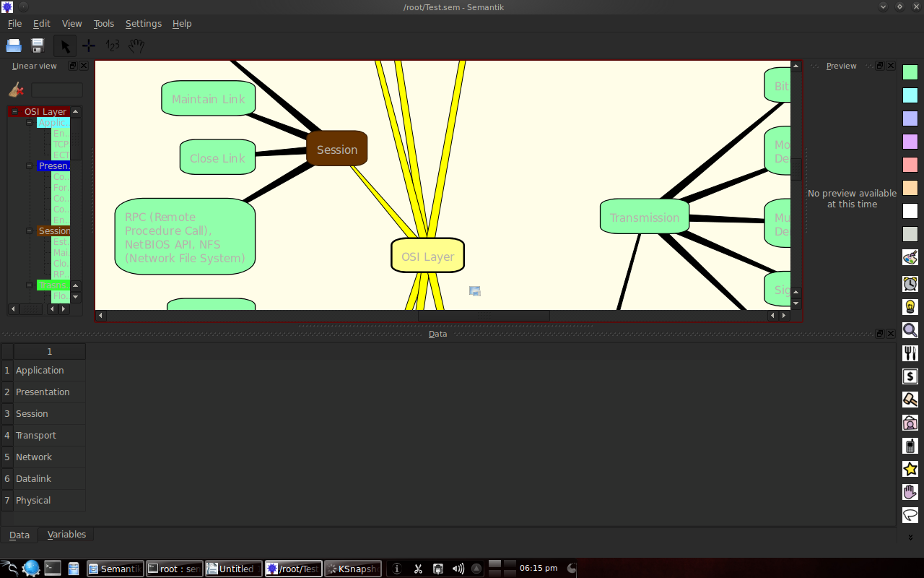
Task: Apply the white color swatch
Action: tap(910, 211)
